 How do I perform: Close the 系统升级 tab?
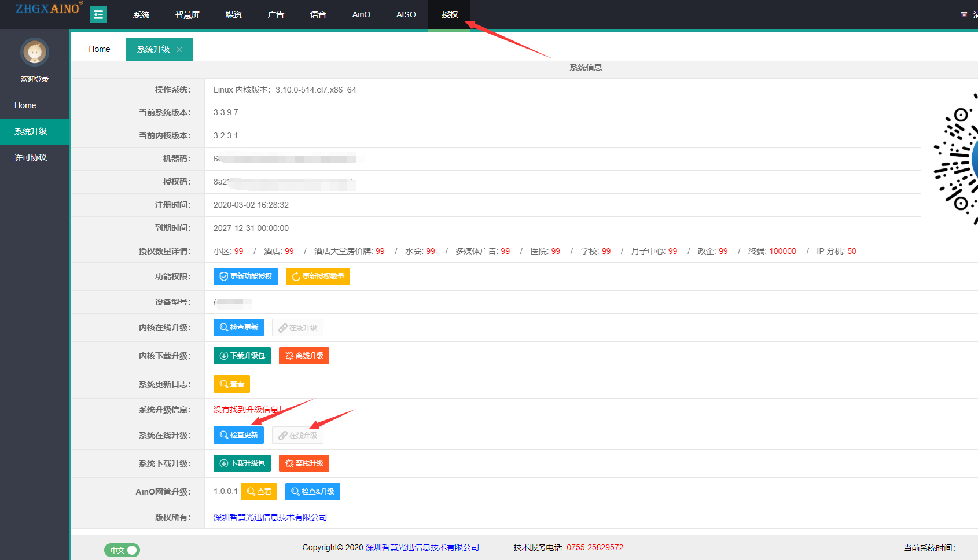point(180,50)
